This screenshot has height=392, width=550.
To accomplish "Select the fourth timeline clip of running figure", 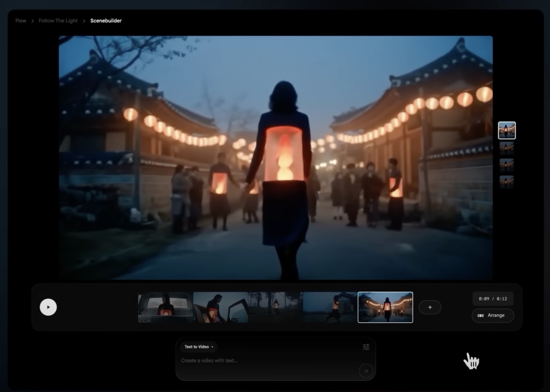I will 330,307.
